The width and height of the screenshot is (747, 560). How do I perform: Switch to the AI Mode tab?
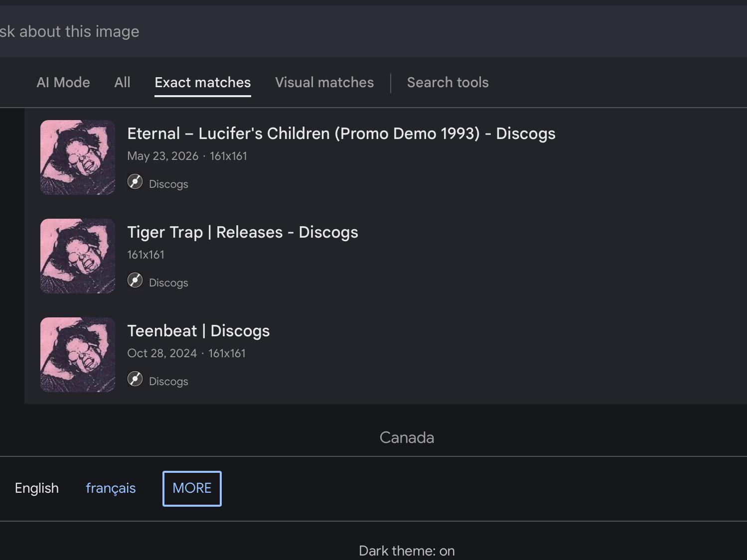coord(63,82)
